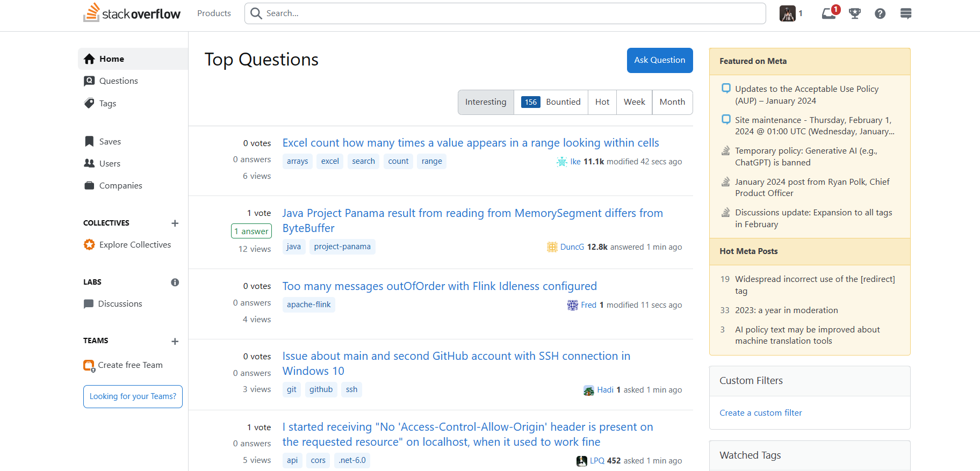
Task: Open Site maintenance meta post
Action: coord(815,126)
